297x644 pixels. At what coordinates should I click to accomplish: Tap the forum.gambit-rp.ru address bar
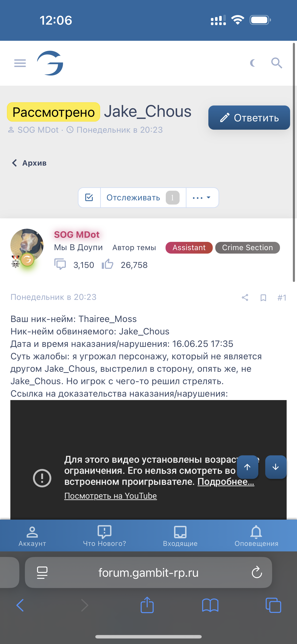pos(148,572)
